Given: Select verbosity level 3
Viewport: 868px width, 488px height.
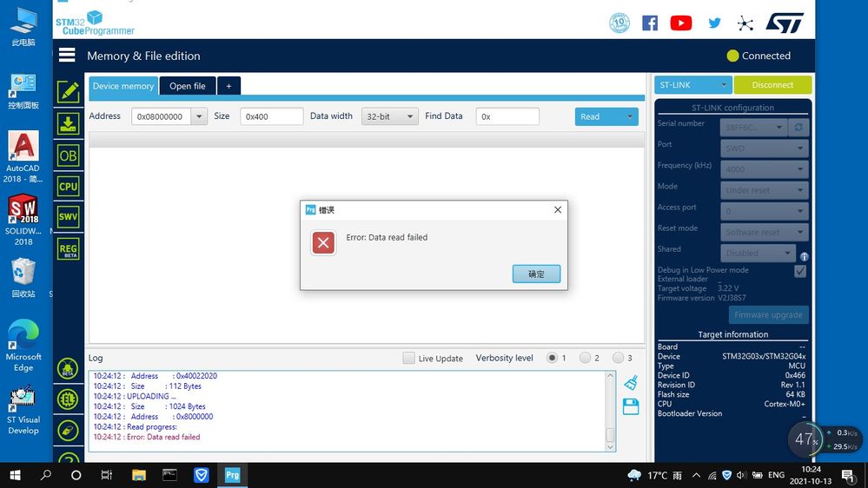Looking at the screenshot, I should (619, 358).
